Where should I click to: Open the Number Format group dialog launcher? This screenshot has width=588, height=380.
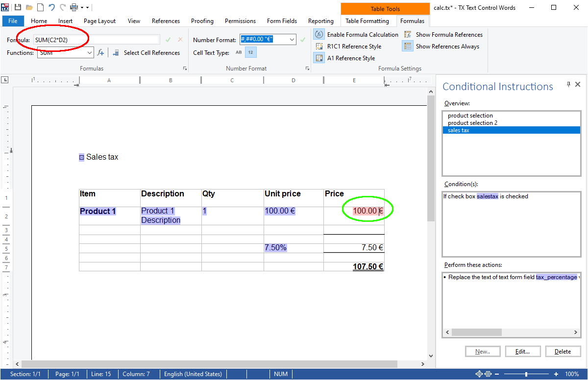[307, 69]
